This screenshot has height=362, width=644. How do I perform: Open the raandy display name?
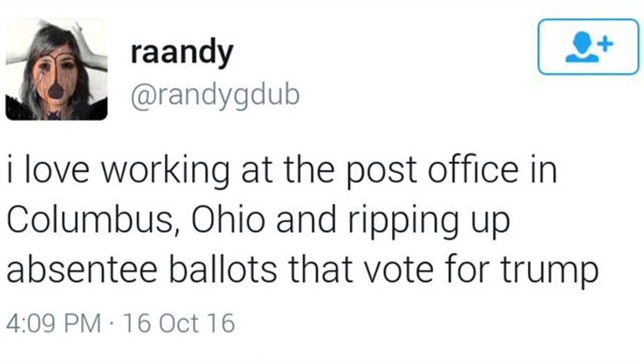pos(182,53)
